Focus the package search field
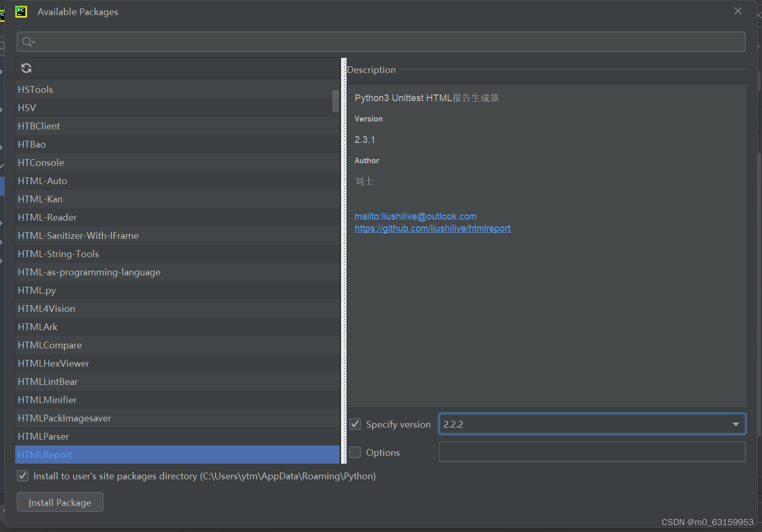762x532 pixels. [381, 42]
